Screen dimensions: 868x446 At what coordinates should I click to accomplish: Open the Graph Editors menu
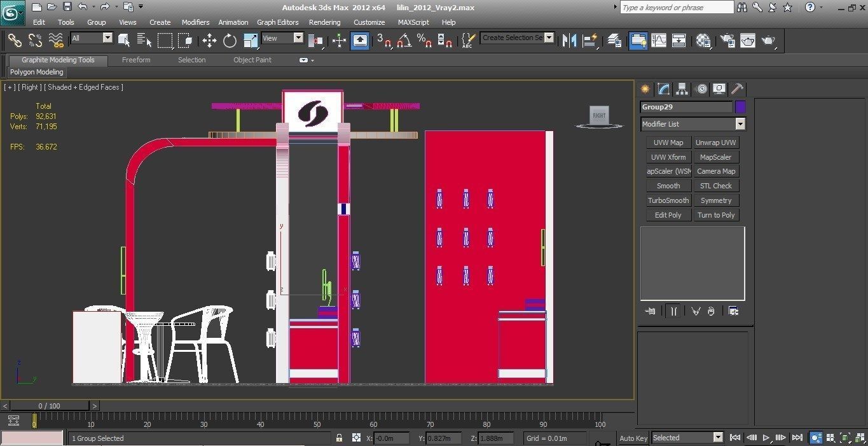point(278,22)
